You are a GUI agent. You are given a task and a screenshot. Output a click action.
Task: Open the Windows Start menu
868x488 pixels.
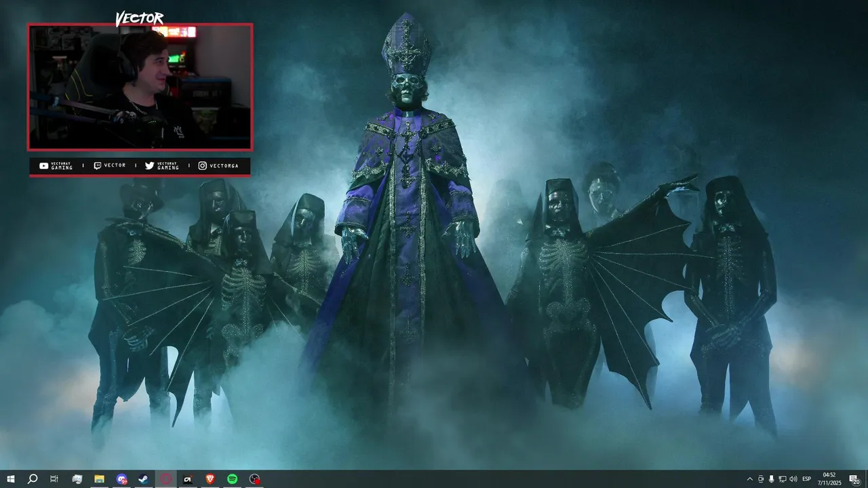pyautogui.click(x=10, y=479)
